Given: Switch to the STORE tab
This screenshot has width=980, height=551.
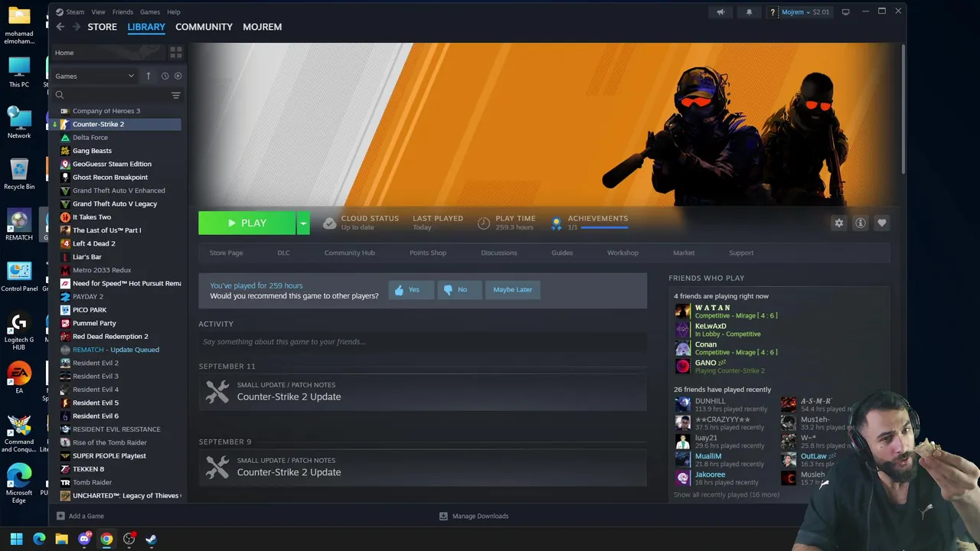Looking at the screenshot, I should (x=102, y=27).
